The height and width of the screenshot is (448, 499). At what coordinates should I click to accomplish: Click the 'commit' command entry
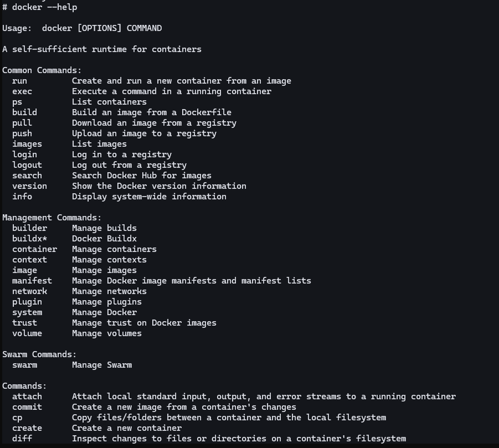(x=27, y=407)
